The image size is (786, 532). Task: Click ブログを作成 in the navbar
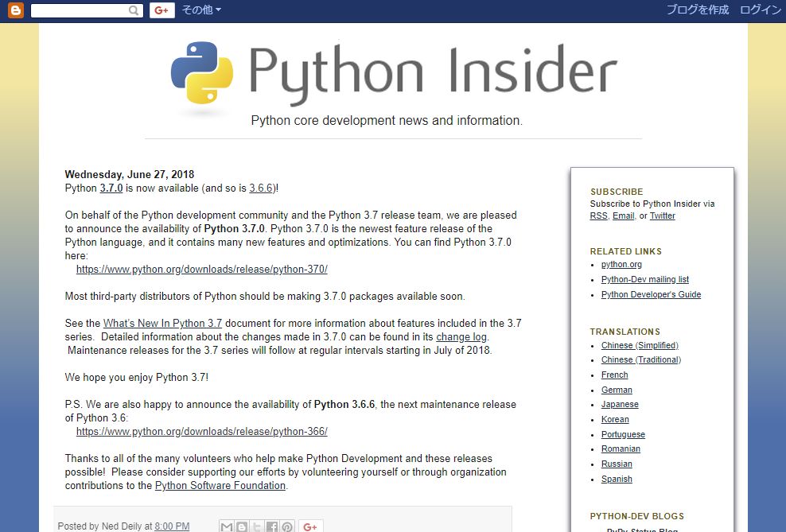(698, 10)
